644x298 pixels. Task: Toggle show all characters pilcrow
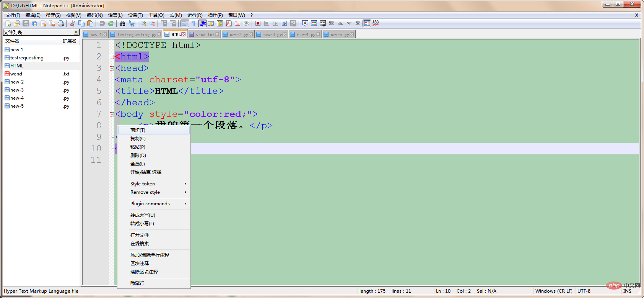click(193, 23)
